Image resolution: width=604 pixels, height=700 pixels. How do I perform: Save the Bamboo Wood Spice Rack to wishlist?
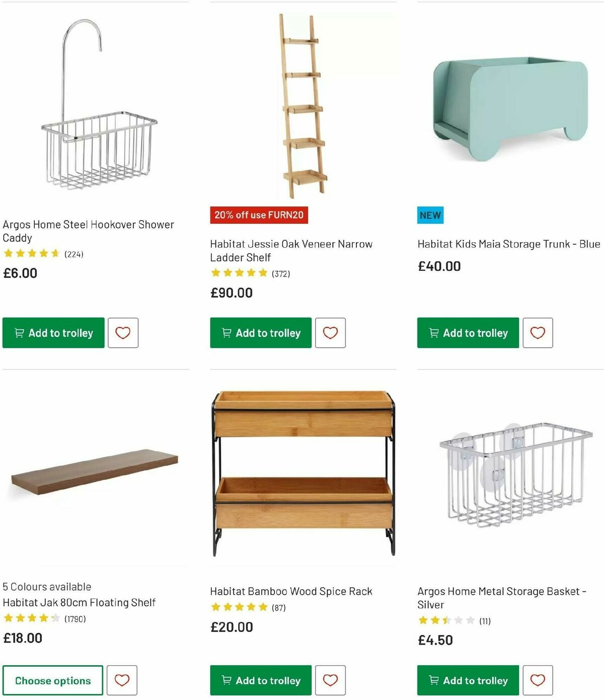pos(330,680)
